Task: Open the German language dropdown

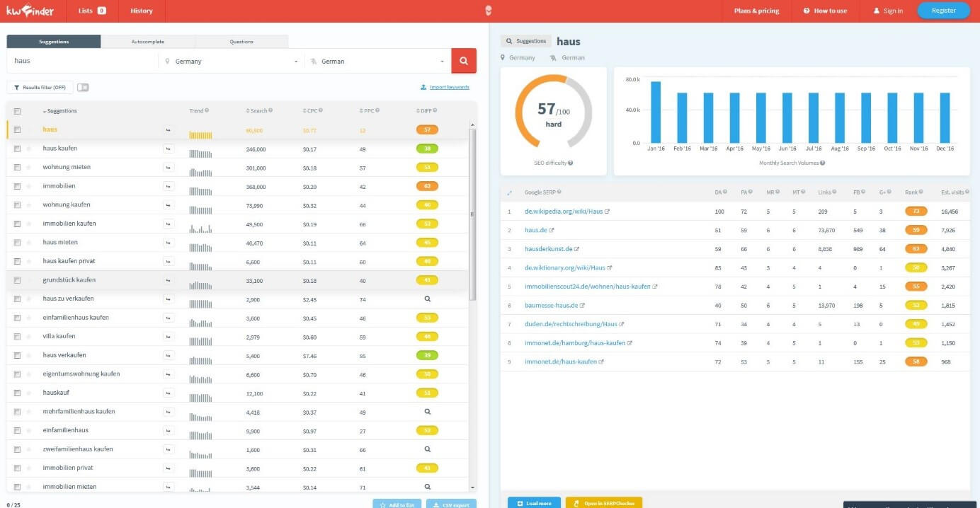Action: click(377, 61)
